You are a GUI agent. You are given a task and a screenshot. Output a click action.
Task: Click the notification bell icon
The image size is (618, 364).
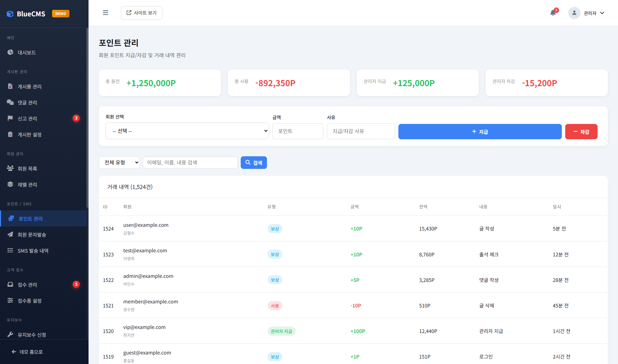tap(553, 13)
